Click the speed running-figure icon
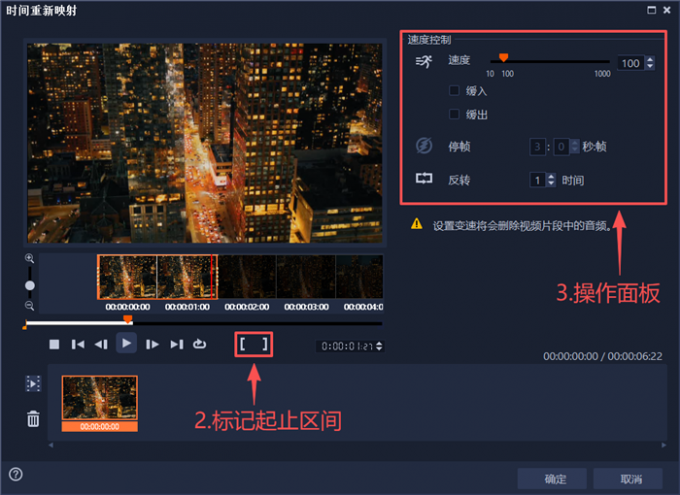The width and height of the screenshot is (680, 495). click(x=424, y=62)
